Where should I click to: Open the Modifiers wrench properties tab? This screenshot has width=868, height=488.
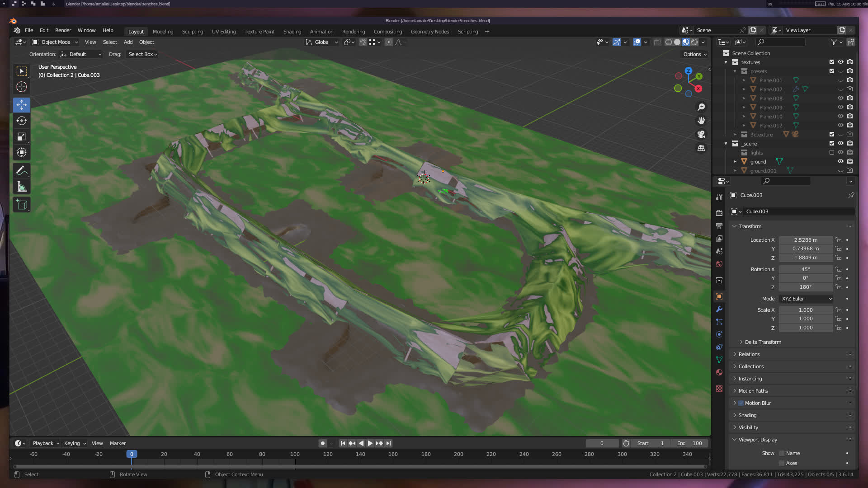point(719,310)
